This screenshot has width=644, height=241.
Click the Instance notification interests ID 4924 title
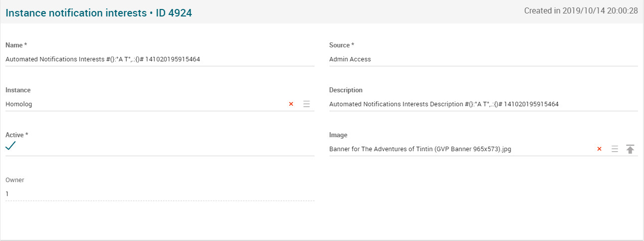(99, 13)
